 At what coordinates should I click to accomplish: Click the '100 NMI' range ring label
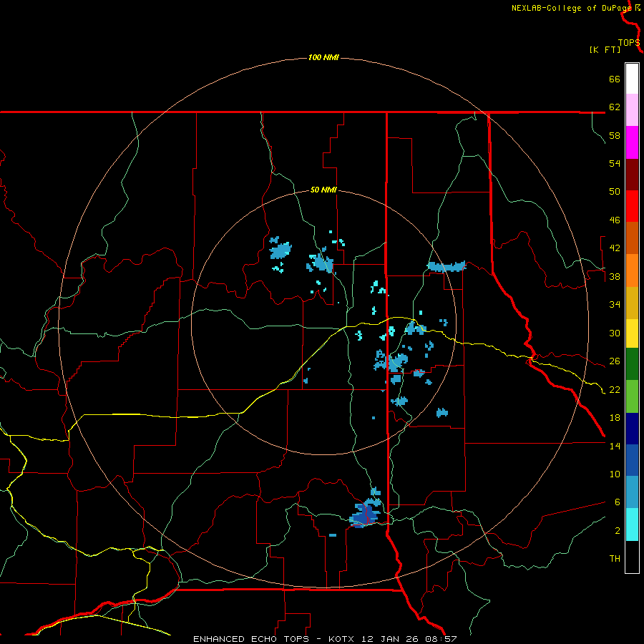pyautogui.click(x=323, y=57)
